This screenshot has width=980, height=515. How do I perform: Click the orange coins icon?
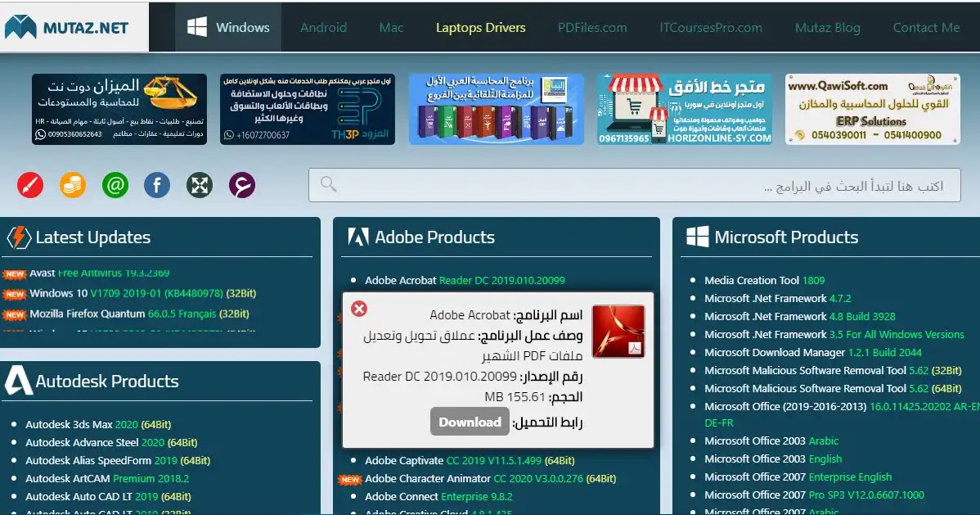click(73, 185)
